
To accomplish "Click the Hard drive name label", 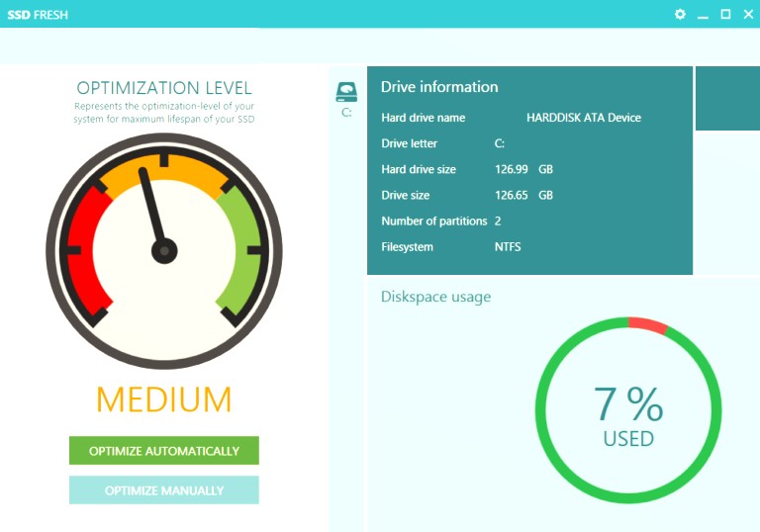I will click(x=424, y=118).
